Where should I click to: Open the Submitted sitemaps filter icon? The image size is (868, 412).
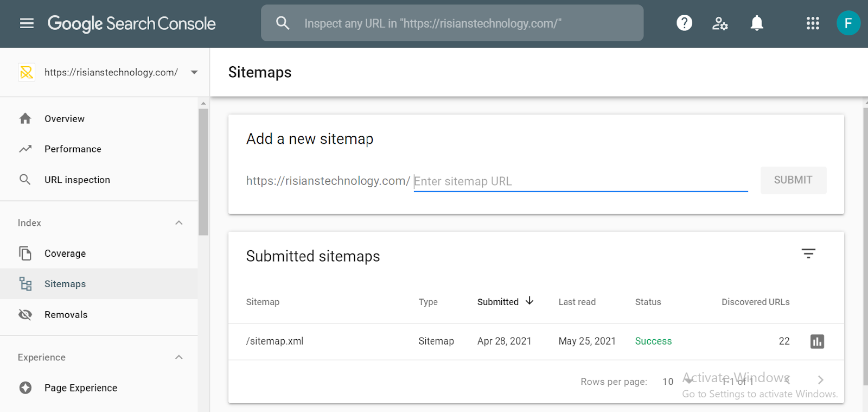(x=808, y=253)
